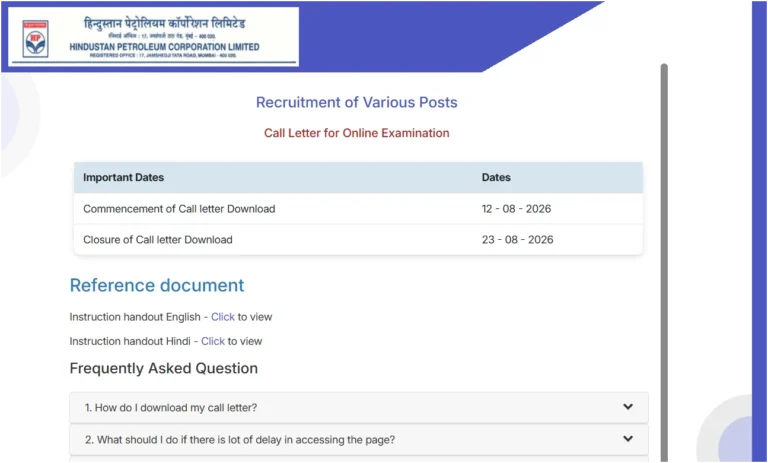Select 'Commencement of Call letter Download' cell

pyautogui.click(x=179, y=209)
